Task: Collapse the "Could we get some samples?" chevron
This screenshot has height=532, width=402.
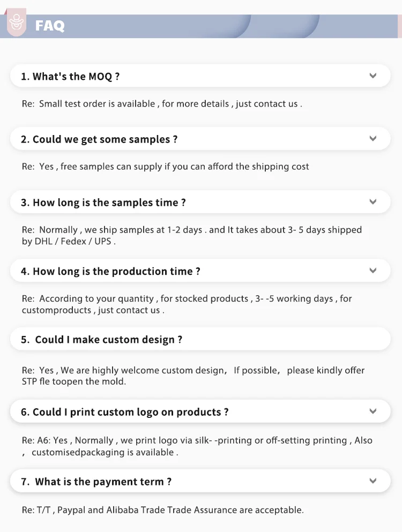Action: pos(373,139)
